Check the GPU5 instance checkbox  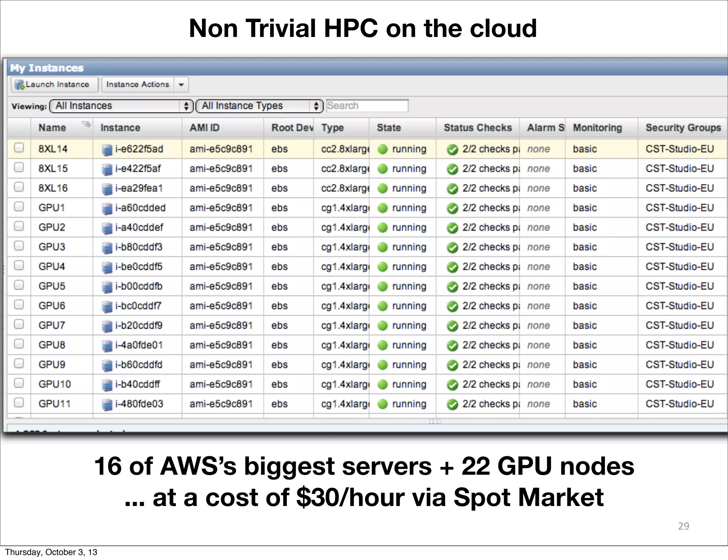pos(19,285)
